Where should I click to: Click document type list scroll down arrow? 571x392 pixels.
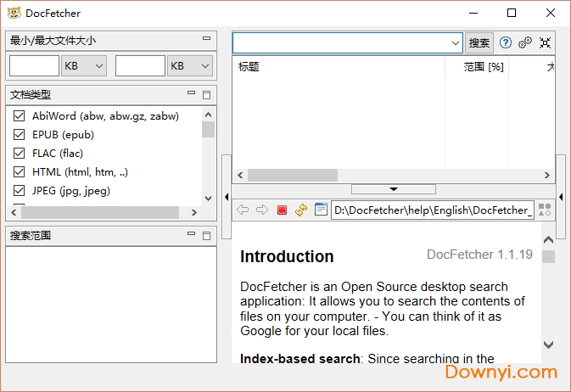click(x=209, y=199)
